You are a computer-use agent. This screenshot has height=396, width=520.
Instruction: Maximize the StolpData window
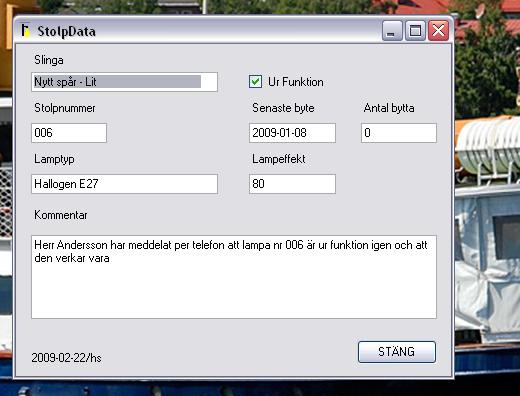[x=415, y=31]
